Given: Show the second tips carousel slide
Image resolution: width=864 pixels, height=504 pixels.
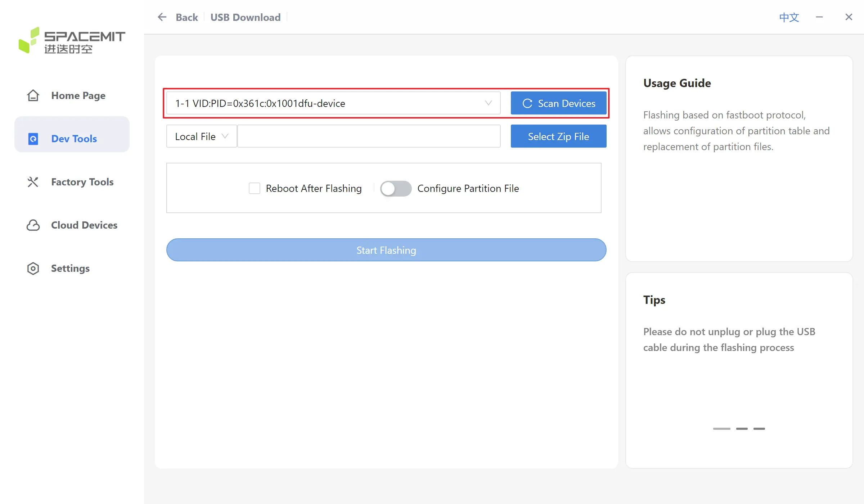Looking at the screenshot, I should point(742,428).
